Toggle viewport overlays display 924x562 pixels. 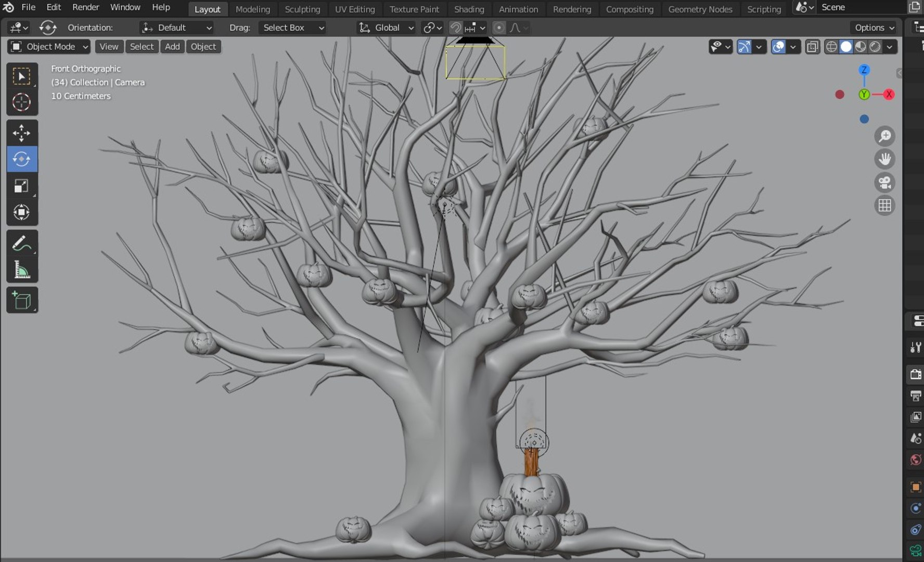pos(778,47)
